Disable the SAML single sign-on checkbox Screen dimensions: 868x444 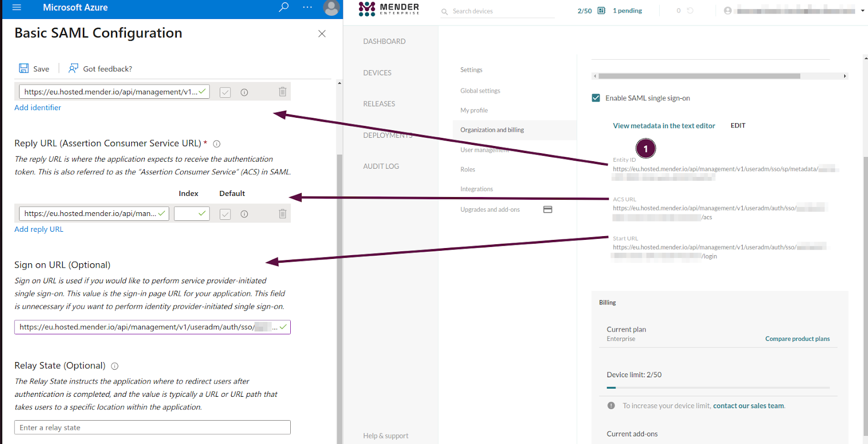pos(596,98)
